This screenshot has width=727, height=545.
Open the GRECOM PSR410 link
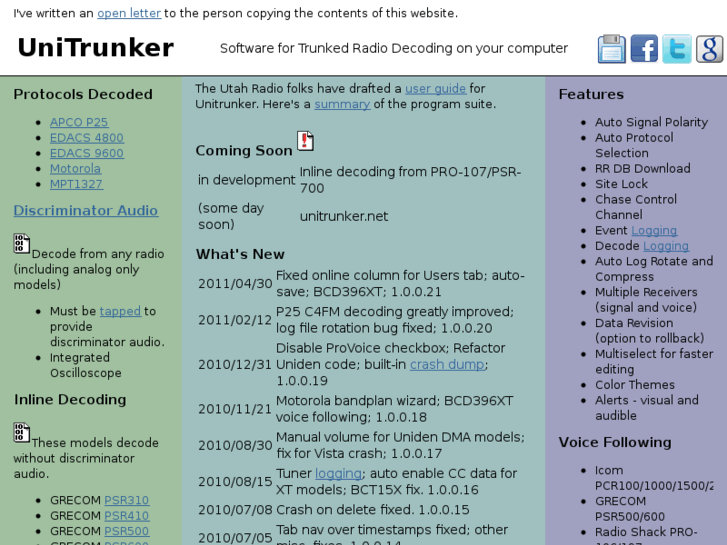[127, 515]
